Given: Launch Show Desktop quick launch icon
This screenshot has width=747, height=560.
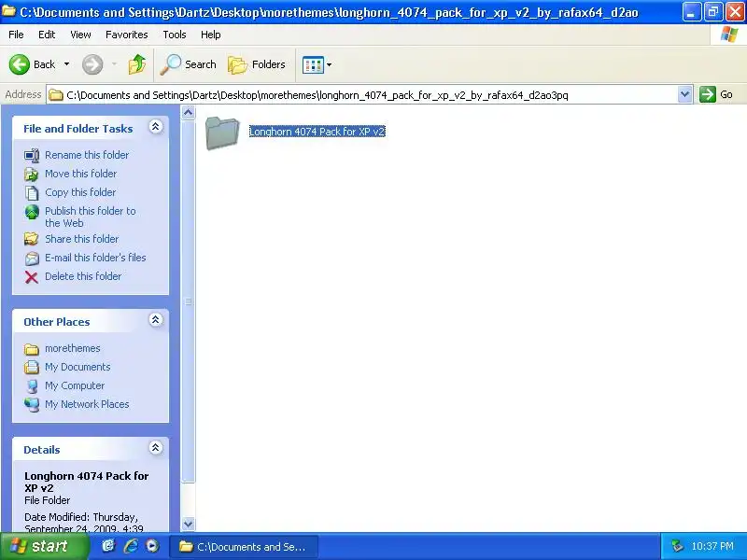Looking at the screenshot, I should point(108,546).
